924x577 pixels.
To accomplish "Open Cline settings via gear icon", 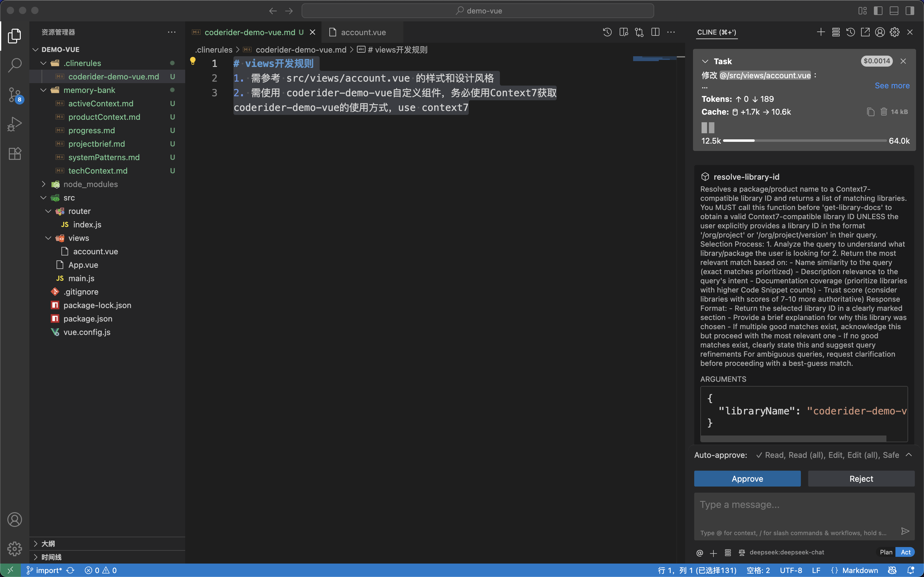I will 895,32.
